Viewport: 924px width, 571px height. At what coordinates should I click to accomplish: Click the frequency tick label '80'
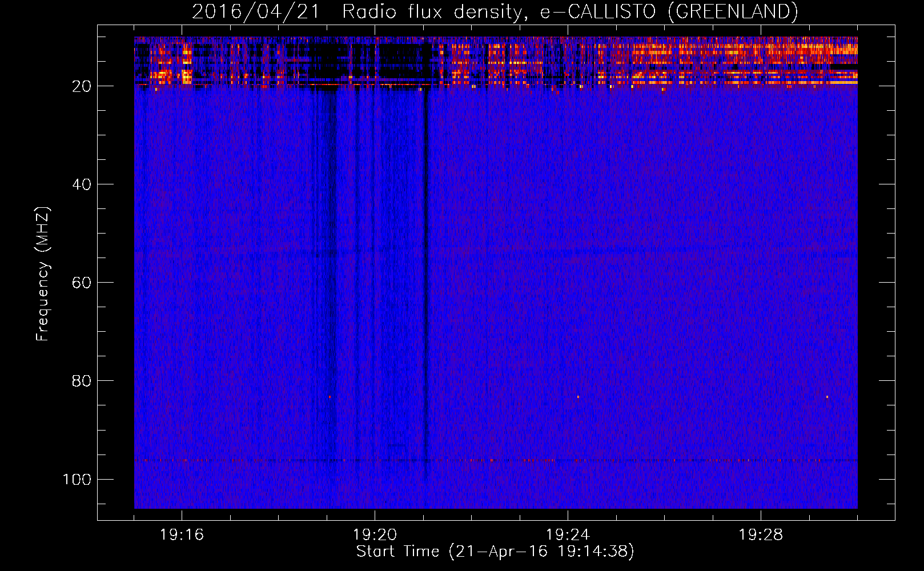82,381
